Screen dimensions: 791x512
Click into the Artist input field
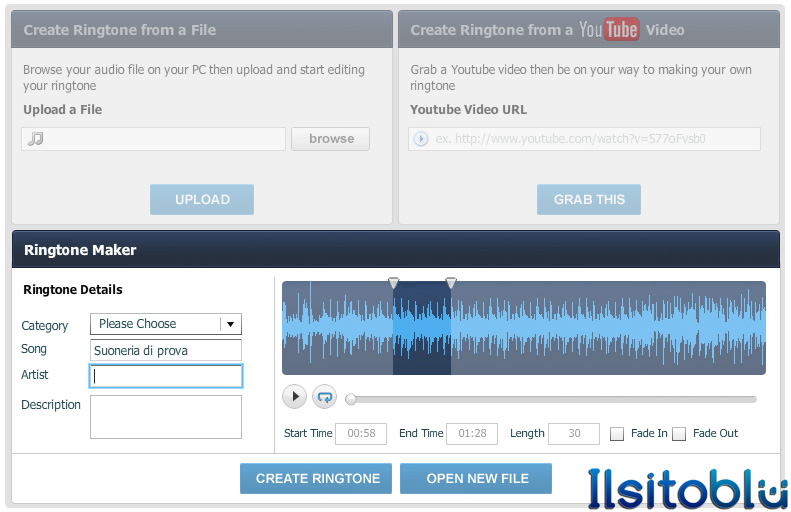coord(166,376)
